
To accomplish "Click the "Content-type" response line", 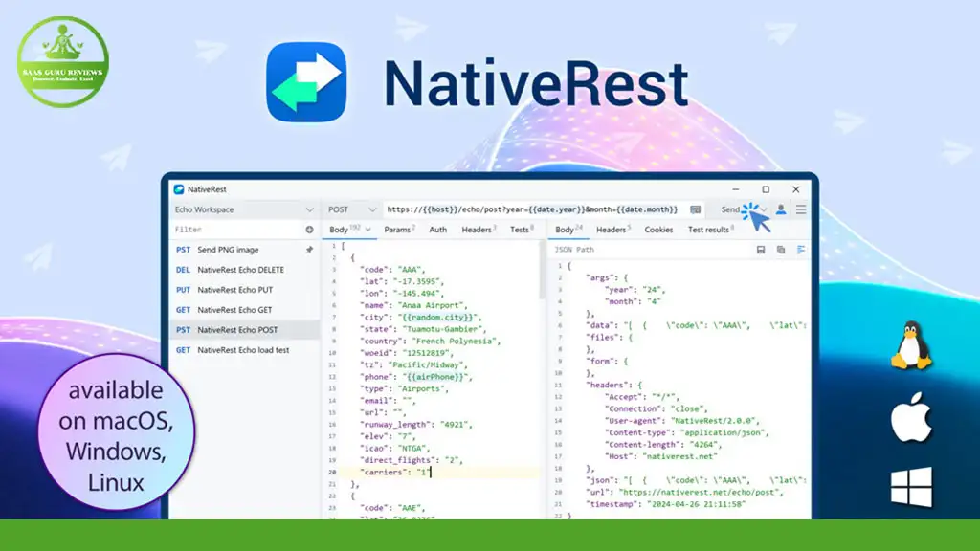I will pyautogui.click(x=686, y=432).
